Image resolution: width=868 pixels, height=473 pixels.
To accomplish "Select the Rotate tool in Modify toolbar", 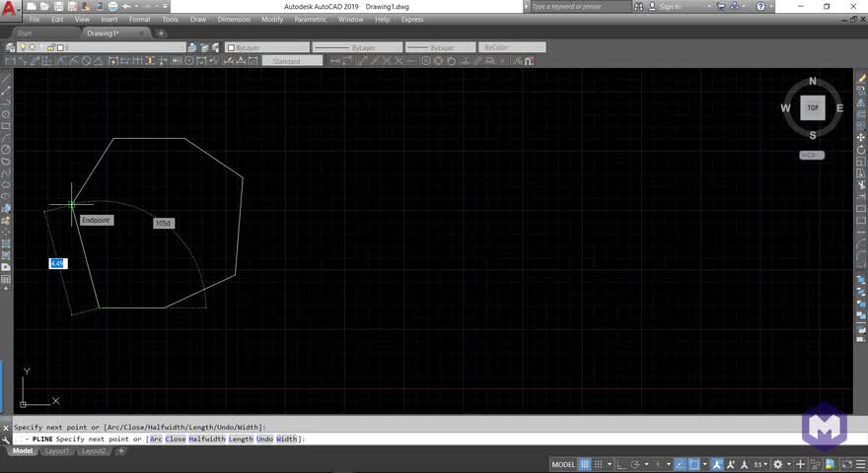I will (x=861, y=150).
